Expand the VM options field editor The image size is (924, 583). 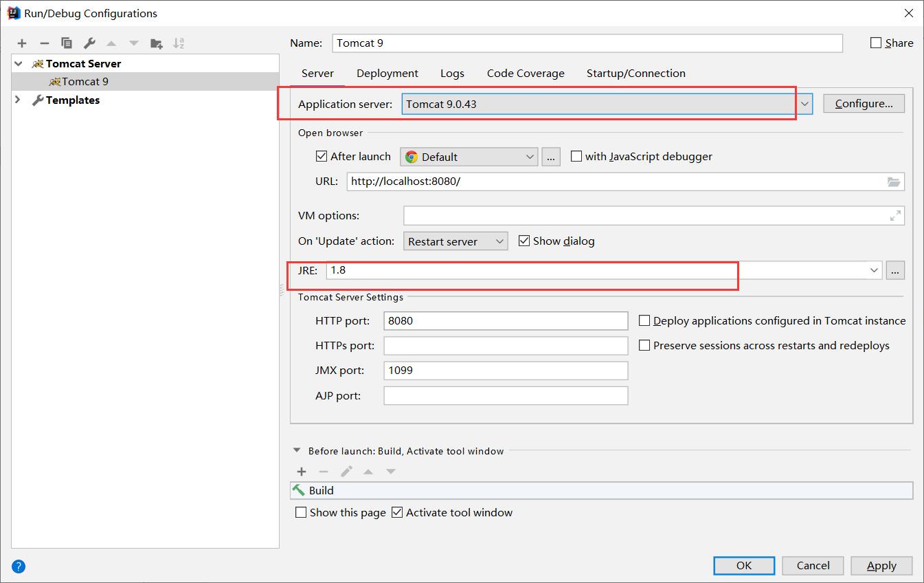pos(895,216)
